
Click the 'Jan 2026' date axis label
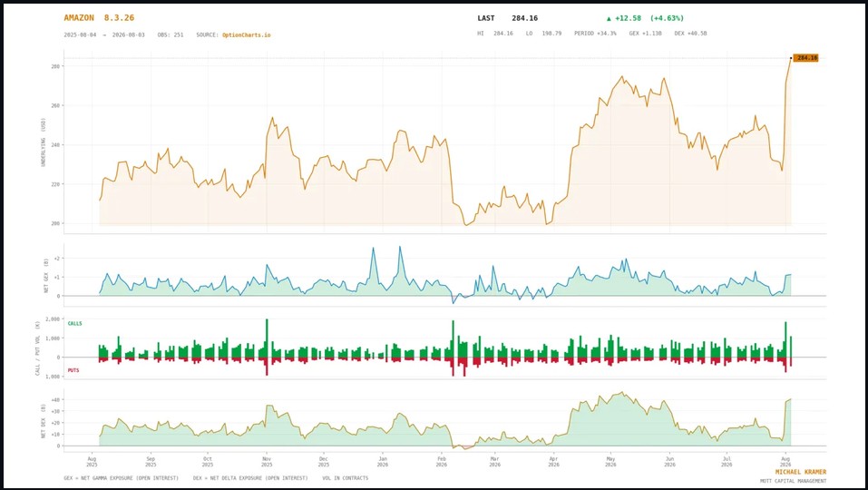pyautogui.click(x=383, y=462)
